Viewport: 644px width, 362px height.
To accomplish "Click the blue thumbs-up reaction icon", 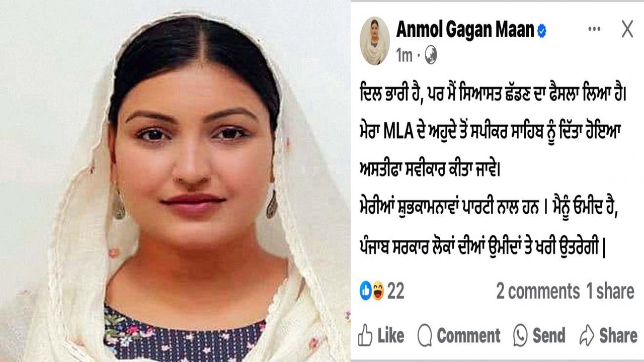I will [366, 291].
